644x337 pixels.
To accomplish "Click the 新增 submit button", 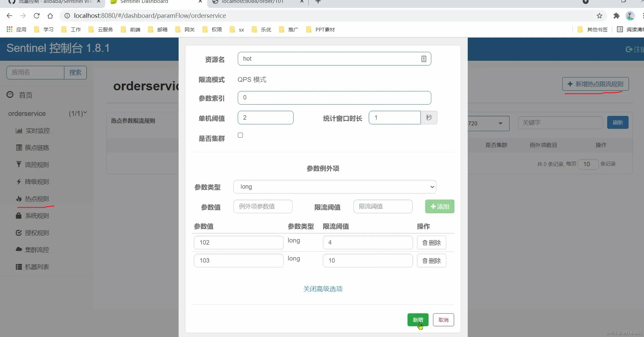I will (417, 320).
